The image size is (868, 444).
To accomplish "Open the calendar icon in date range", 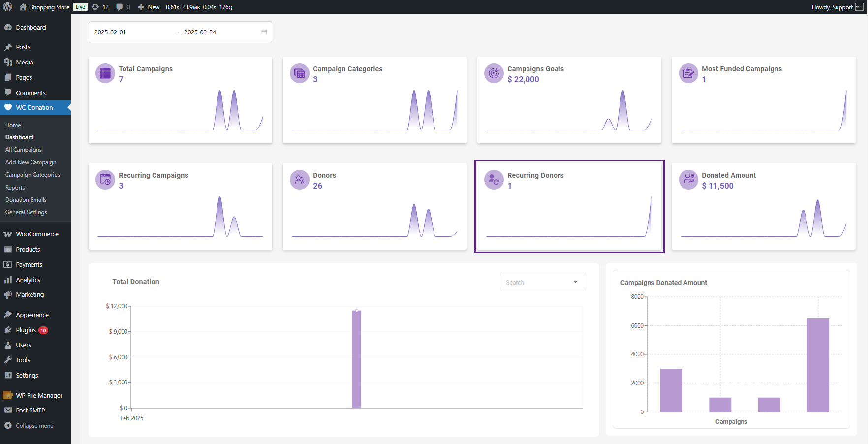I will tap(264, 32).
